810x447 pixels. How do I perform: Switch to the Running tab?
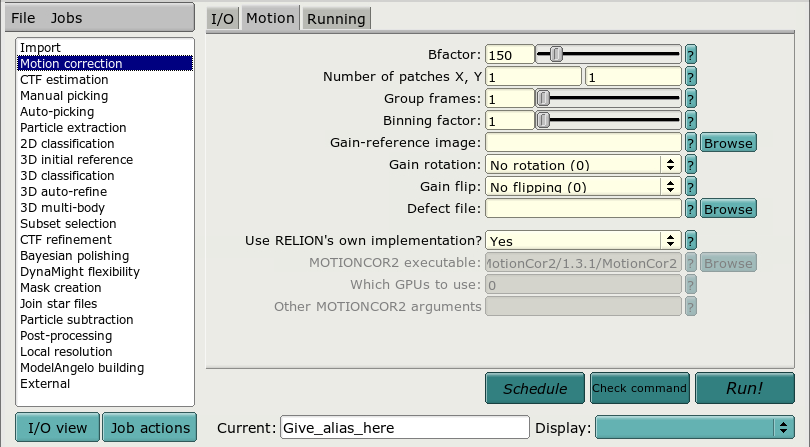click(x=336, y=19)
